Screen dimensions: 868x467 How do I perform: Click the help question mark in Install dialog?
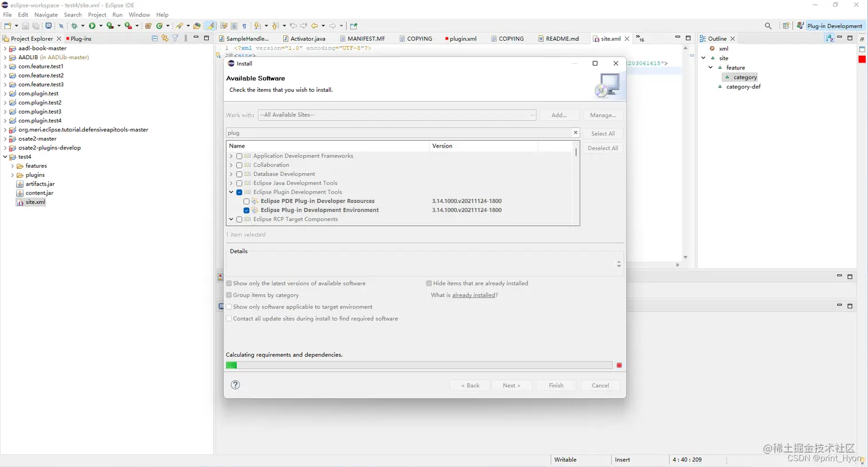point(235,385)
